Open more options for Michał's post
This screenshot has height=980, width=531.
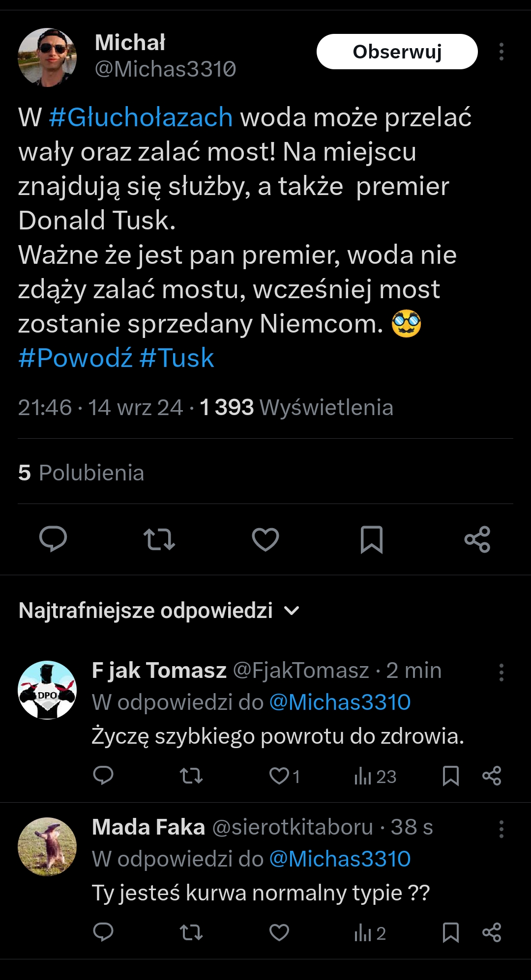click(501, 52)
